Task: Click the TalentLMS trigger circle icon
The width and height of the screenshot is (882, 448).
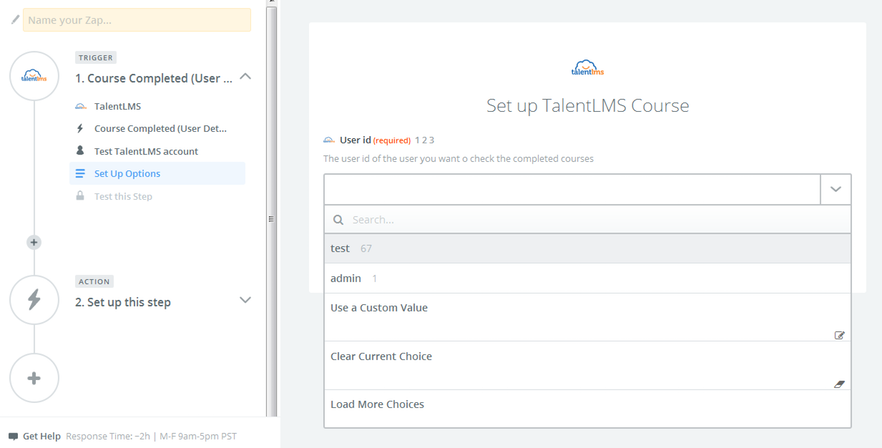Action: pyautogui.click(x=34, y=76)
